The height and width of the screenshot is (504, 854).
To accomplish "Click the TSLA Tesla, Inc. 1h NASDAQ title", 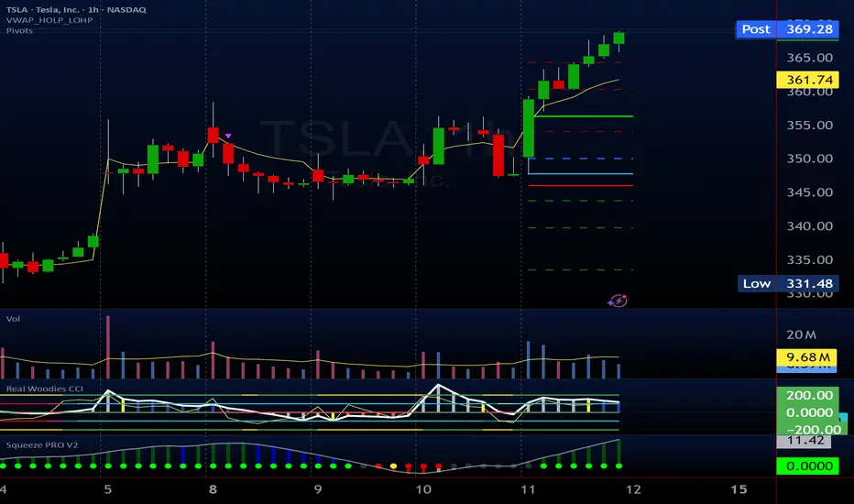I will coord(76,9).
